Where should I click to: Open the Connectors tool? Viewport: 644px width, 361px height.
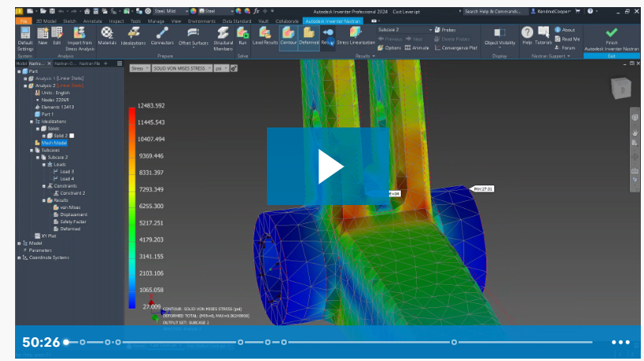(x=162, y=36)
